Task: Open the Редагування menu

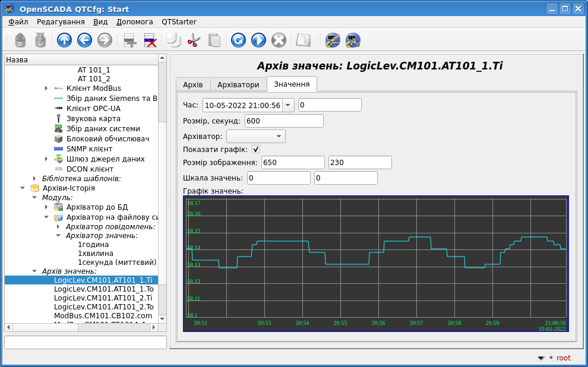Action: point(61,22)
